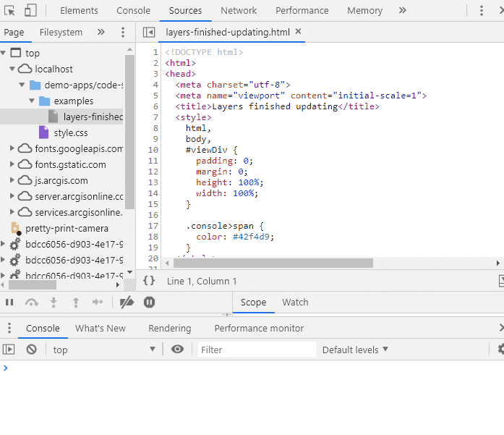This screenshot has width=504, height=435.
Task: Expand server.arcgisonline domain node
Action: pos(12,196)
